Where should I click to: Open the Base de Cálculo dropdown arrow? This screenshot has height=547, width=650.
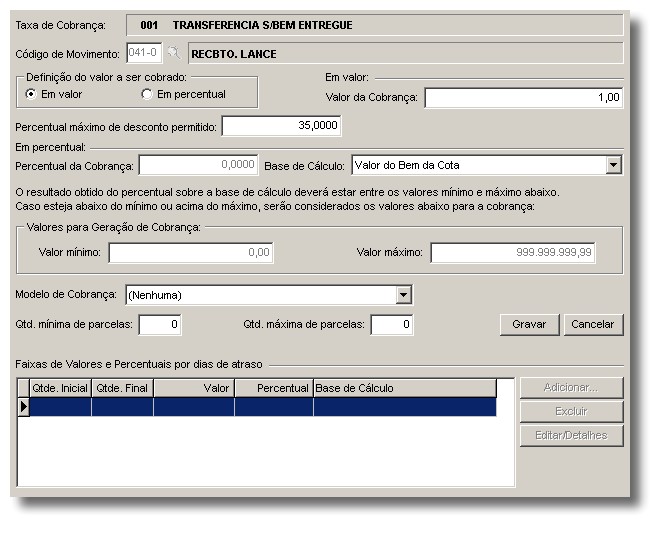coord(614,165)
